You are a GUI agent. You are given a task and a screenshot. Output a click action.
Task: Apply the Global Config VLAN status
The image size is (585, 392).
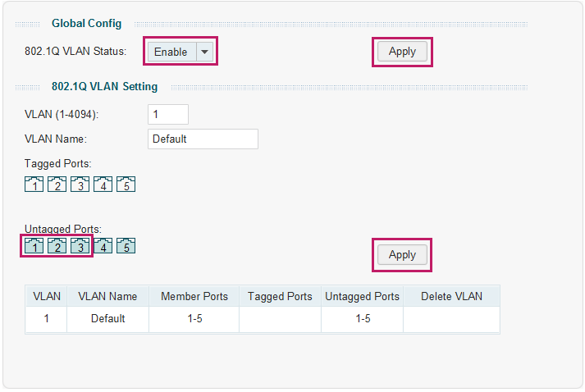pyautogui.click(x=402, y=52)
